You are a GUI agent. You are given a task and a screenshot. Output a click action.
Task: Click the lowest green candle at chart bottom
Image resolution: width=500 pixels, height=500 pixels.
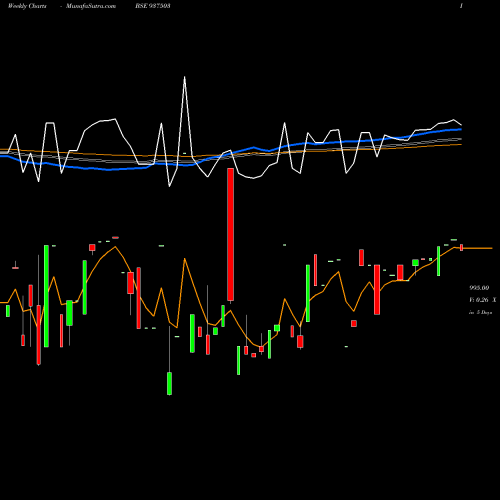coord(169,383)
